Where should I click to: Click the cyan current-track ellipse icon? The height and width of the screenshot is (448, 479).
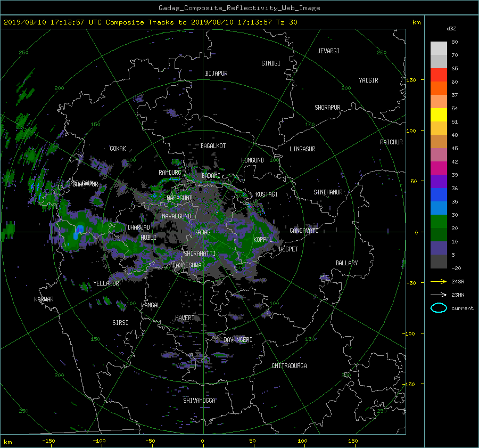pyautogui.click(x=439, y=308)
